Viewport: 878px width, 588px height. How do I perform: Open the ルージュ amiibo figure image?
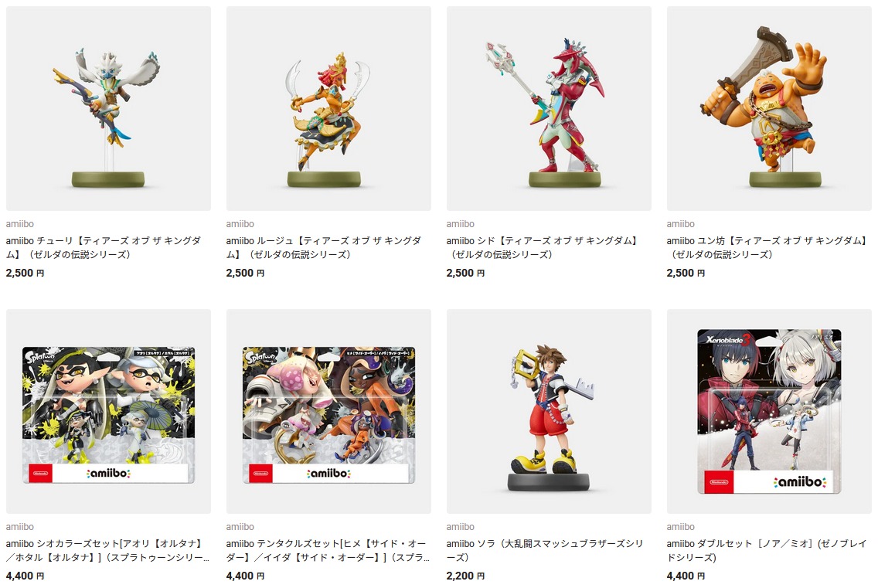pos(328,109)
